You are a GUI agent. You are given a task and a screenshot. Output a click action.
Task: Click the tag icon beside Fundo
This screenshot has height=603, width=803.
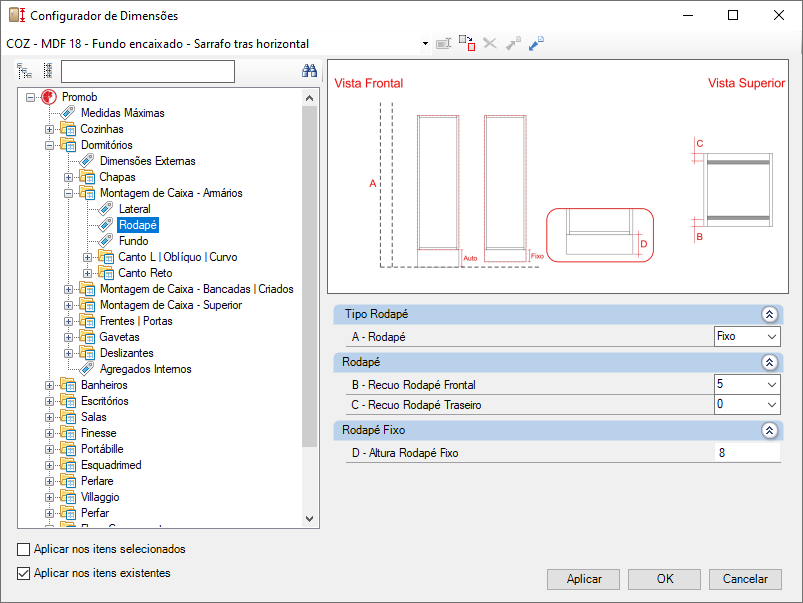tap(105, 241)
